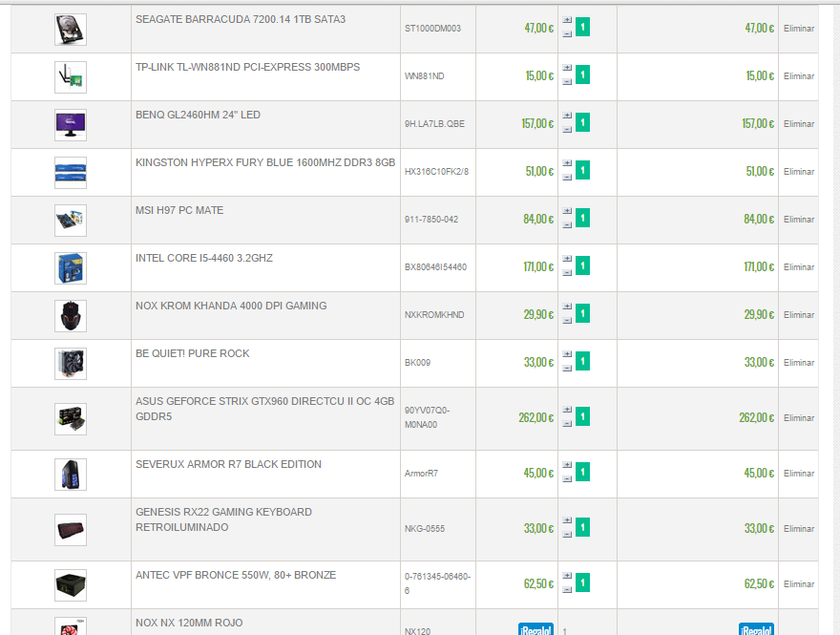This screenshot has width=840, height=635.
Task: Click quantity field for Antec VPF 550W
Action: (x=583, y=582)
